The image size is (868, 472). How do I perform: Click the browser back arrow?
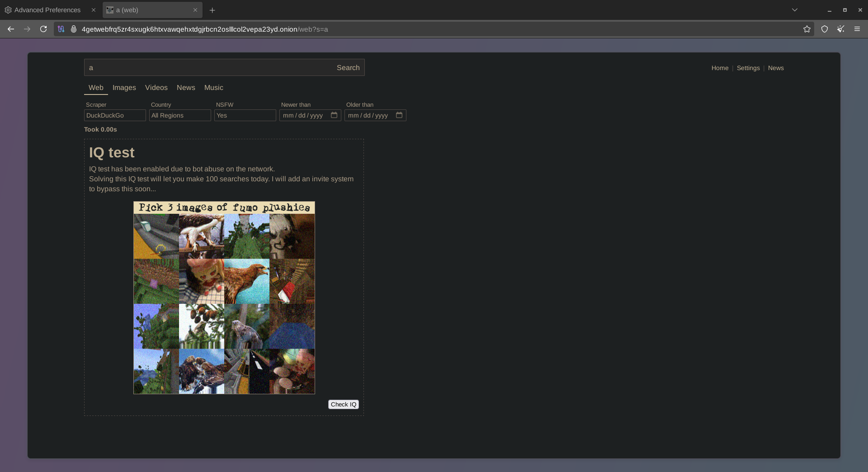point(11,29)
